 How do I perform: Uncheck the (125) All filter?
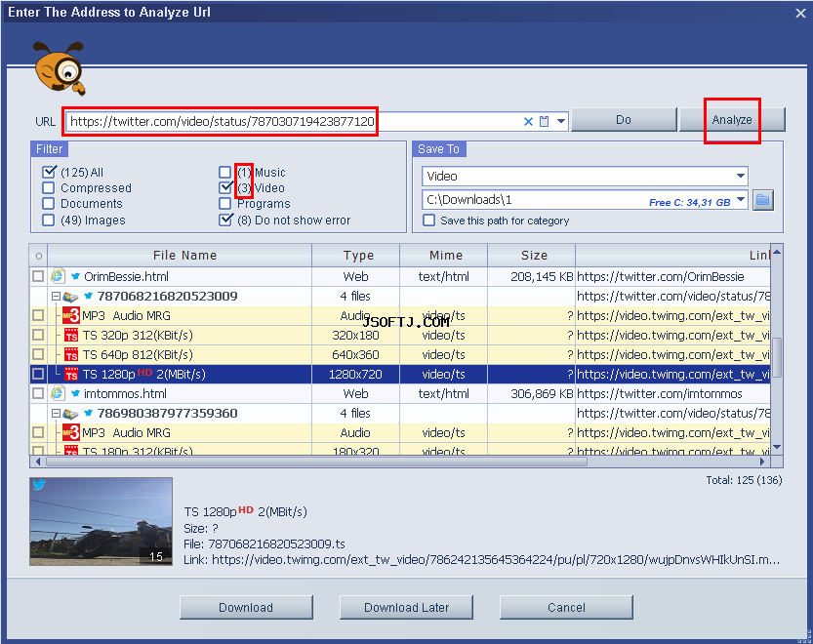tap(49, 172)
